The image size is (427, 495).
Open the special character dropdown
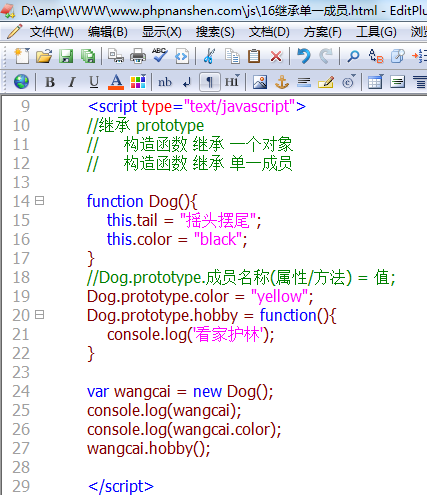[x=349, y=82]
